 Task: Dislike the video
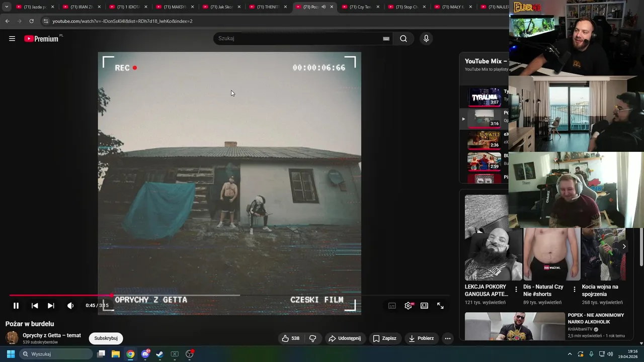tap(312, 338)
